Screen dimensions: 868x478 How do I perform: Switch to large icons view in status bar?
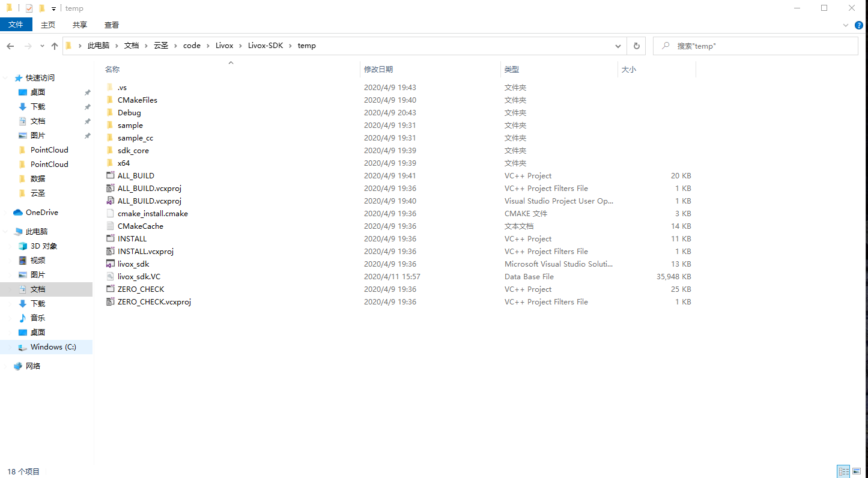pos(857,471)
